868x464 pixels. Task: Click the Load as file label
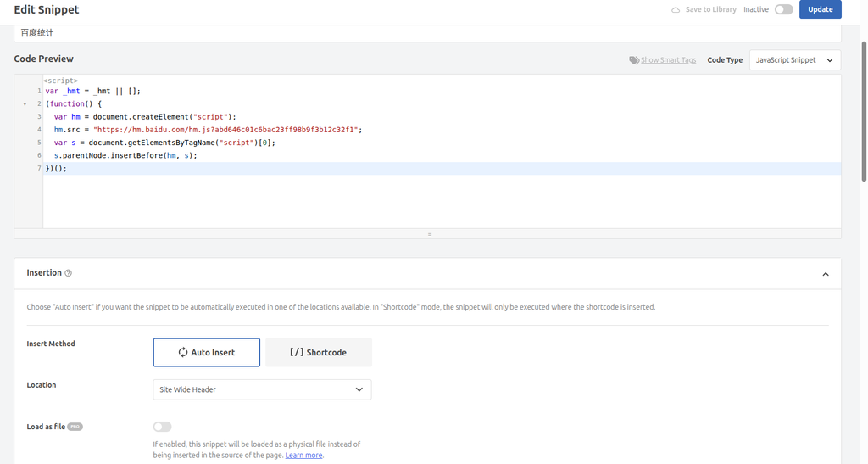(46, 427)
